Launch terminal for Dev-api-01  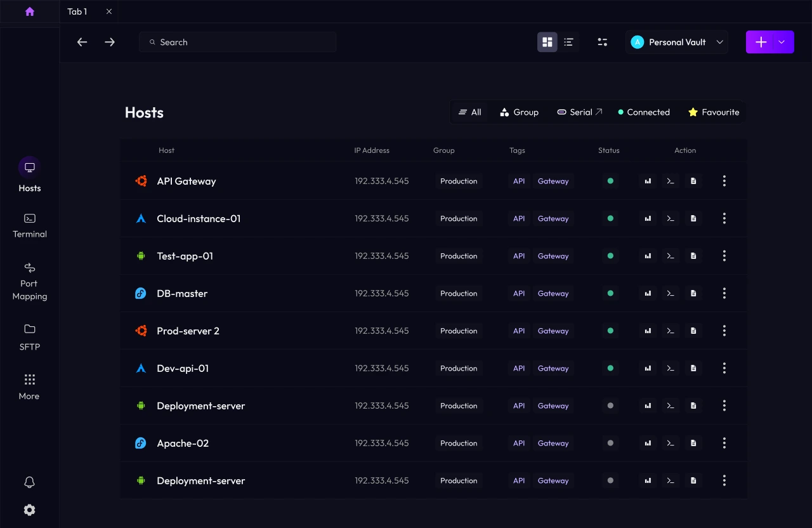point(671,368)
